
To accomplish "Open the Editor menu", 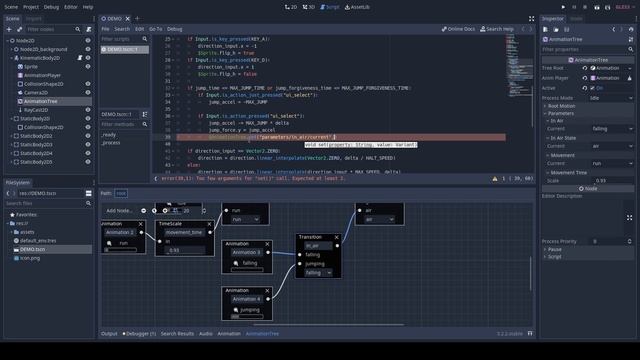I will coord(71,7).
